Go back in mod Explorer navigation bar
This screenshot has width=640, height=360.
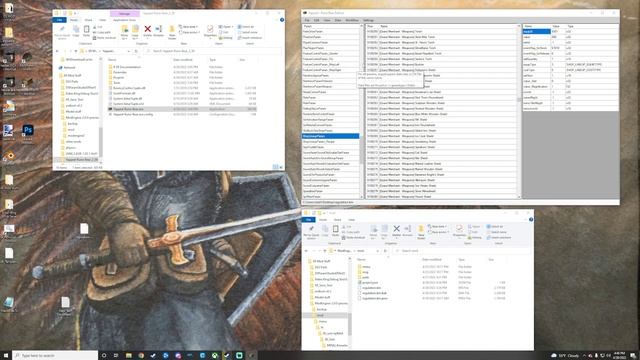click(x=306, y=251)
